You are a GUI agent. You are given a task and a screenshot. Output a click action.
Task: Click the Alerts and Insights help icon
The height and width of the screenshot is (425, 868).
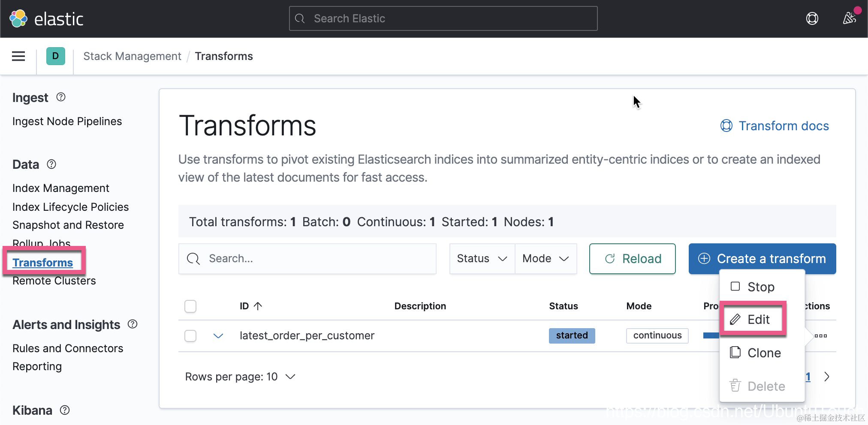133,324
